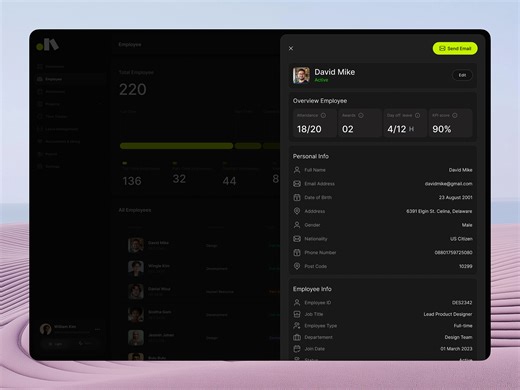Click David Mike's profile photo in the panel
Image resolution: width=520 pixels, height=390 pixels.
(301, 75)
